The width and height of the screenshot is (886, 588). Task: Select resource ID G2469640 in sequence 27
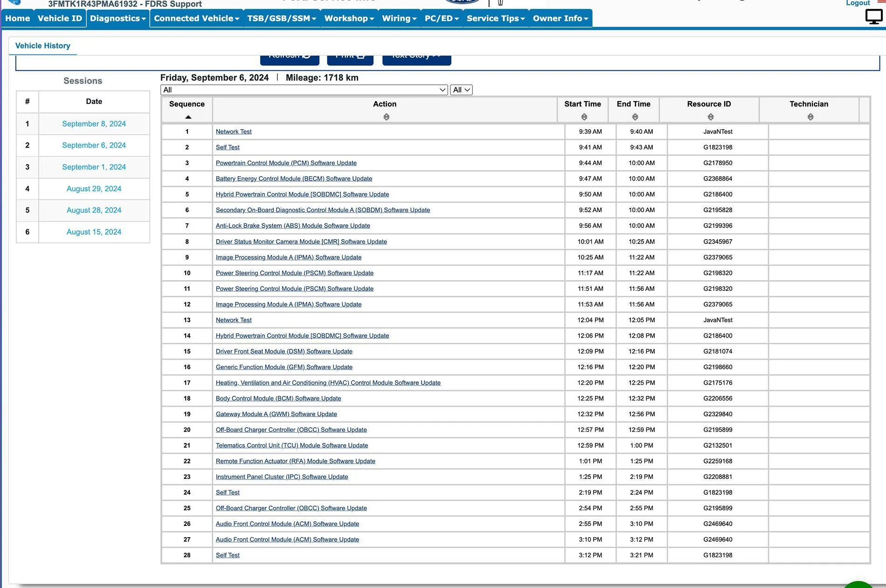(718, 540)
